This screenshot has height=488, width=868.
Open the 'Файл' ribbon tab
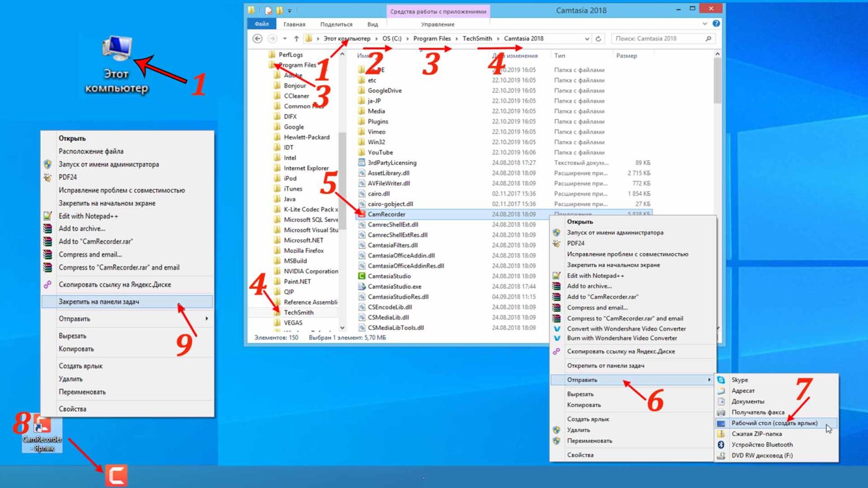262,24
